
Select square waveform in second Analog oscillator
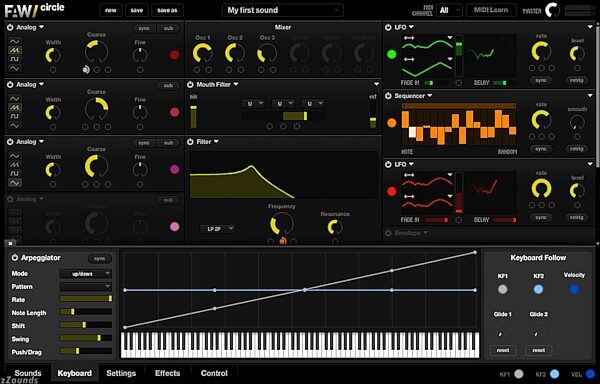click(15, 116)
